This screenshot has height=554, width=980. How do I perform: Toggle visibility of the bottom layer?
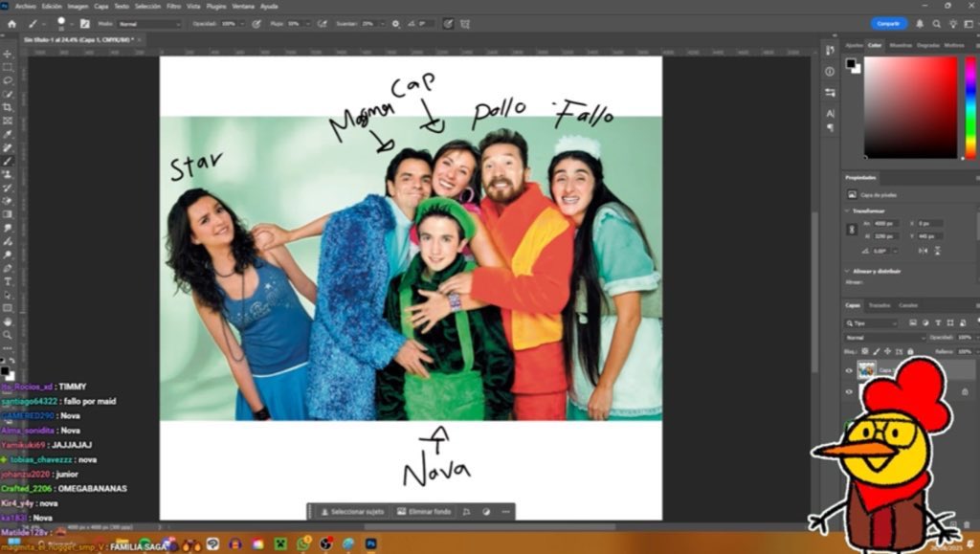pos(849,391)
